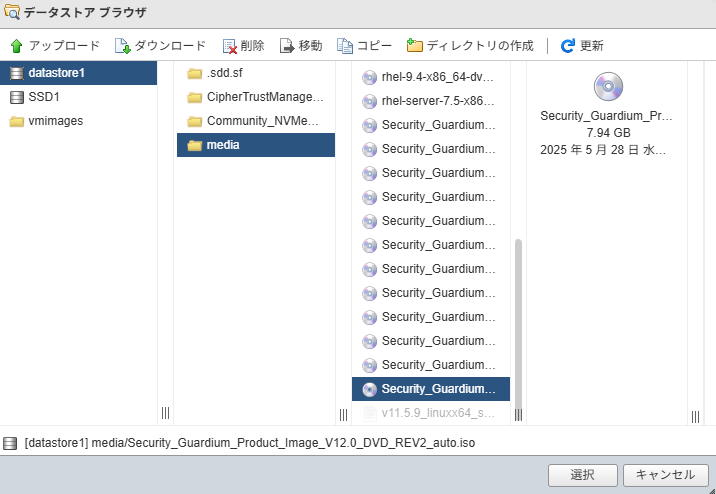Click the 更新 toolbar label
Image resolution: width=716 pixels, height=494 pixels.
tap(592, 46)
